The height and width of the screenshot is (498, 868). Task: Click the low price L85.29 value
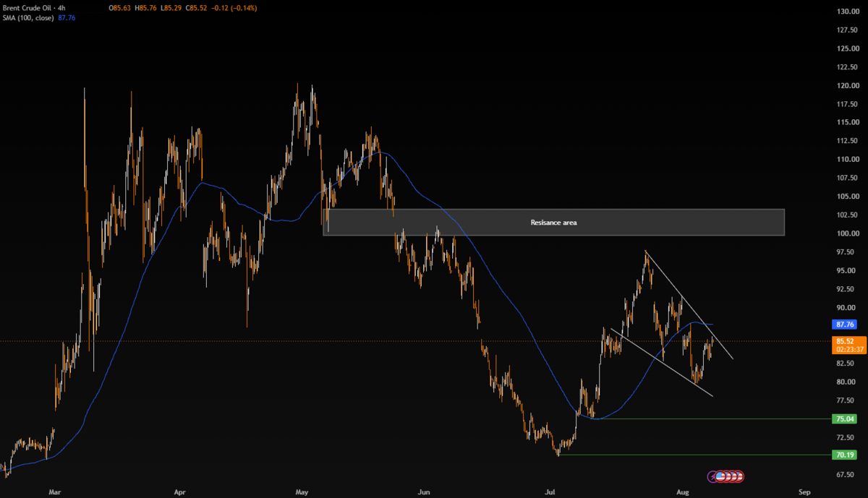pyautogui.click(x=172, y=8)
